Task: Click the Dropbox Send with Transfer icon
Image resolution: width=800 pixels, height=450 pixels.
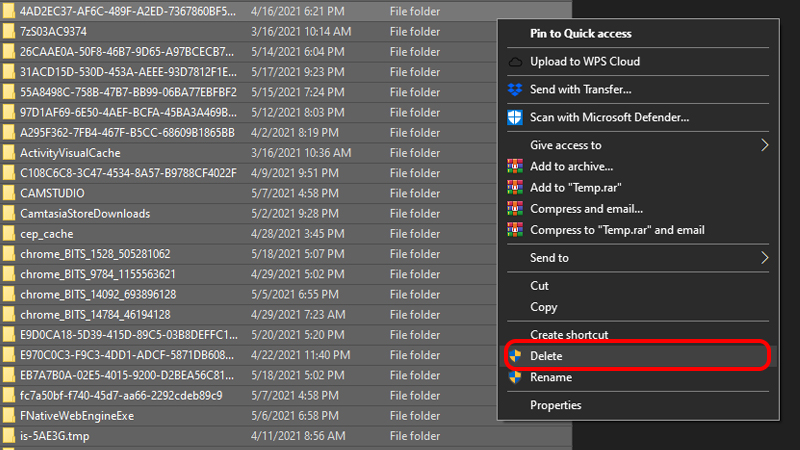Action: click(x=515, y=90)
